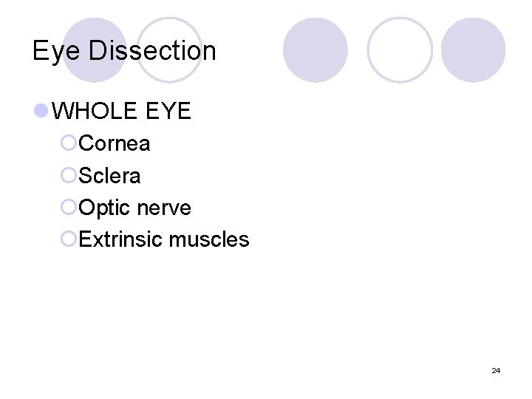
Task: Select the outlined circle overlapping the word Dissection
Action: [171, 50]
